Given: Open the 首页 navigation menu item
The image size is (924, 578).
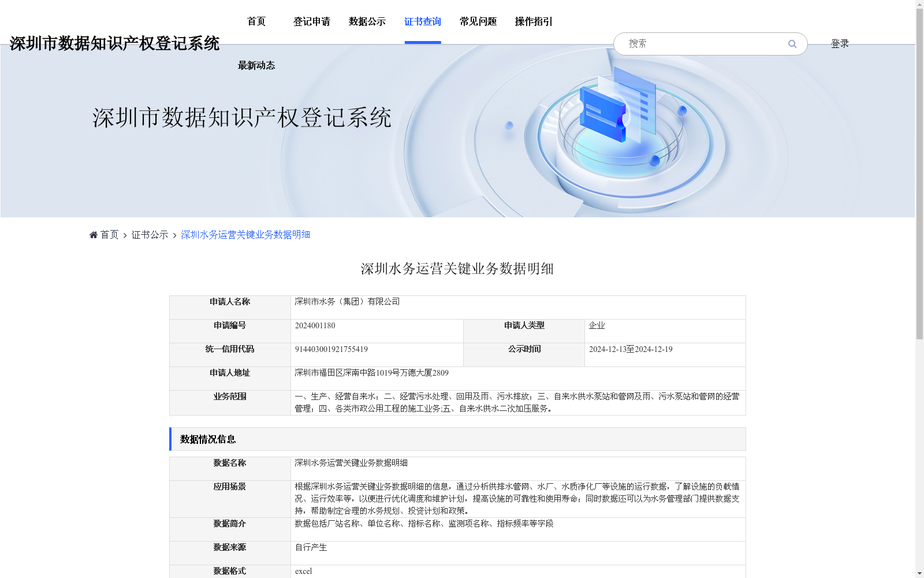Looking at the screenshot, I should (256, 21).
